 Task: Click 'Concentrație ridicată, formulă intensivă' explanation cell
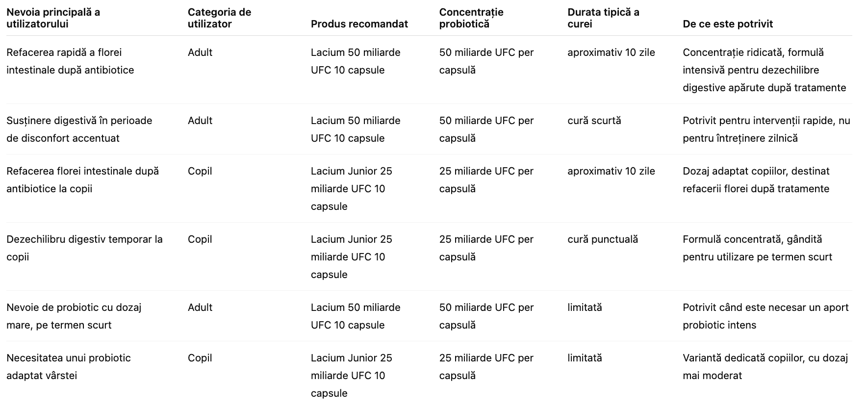click(764, 70)
